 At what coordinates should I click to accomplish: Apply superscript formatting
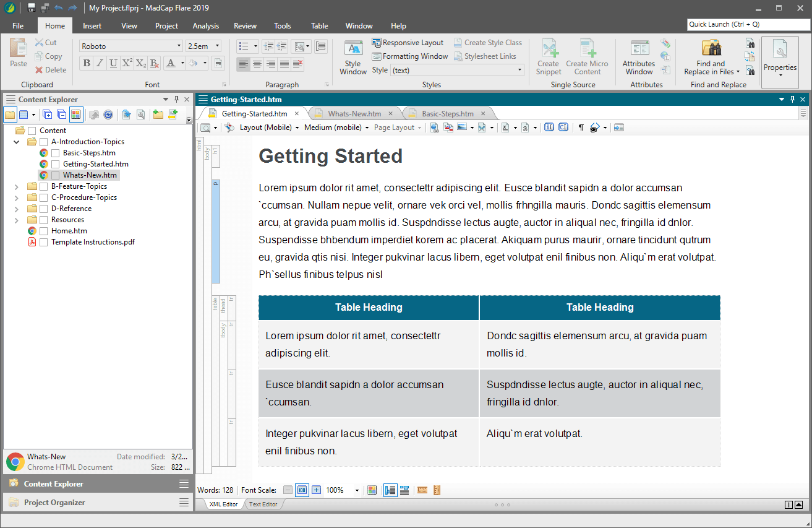click(x=127, y=63)
